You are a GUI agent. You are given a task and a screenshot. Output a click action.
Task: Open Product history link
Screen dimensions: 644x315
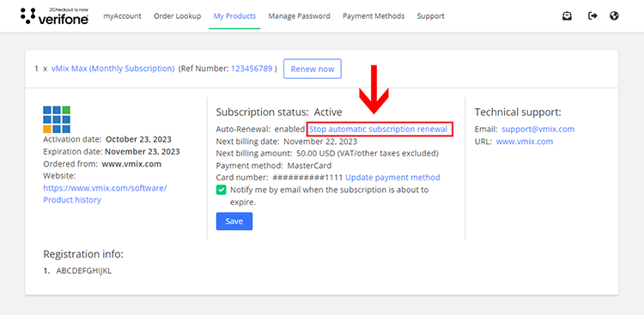[72, 200]
